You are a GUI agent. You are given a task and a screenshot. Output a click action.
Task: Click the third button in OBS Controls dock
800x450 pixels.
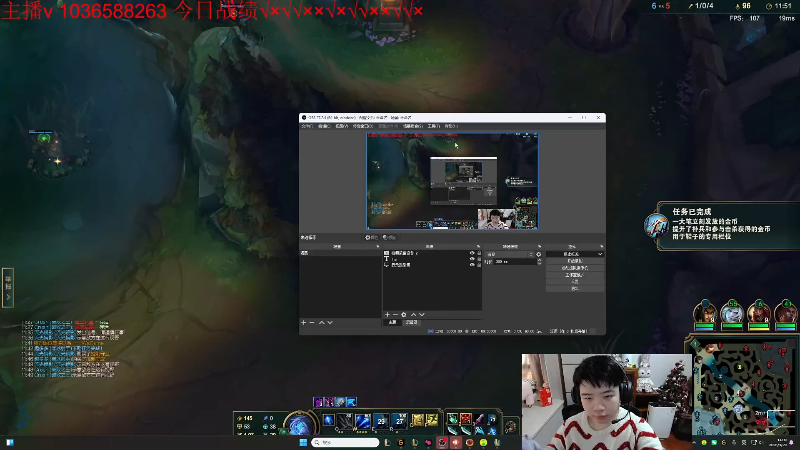point(575,268)
